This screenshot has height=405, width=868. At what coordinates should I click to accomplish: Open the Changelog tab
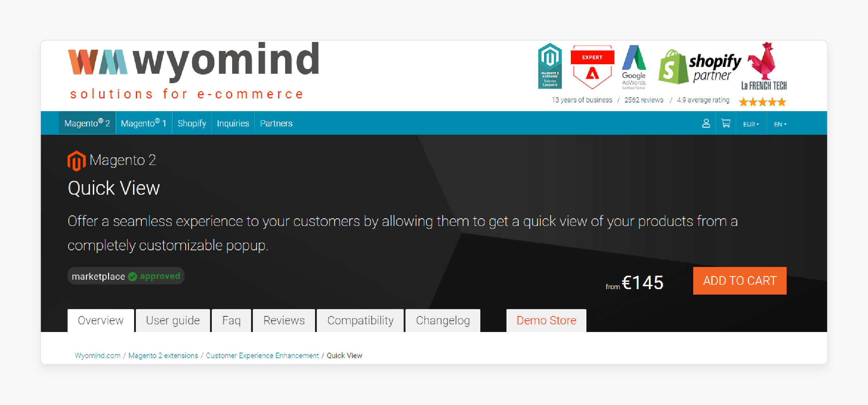click(x=442, y=320)
